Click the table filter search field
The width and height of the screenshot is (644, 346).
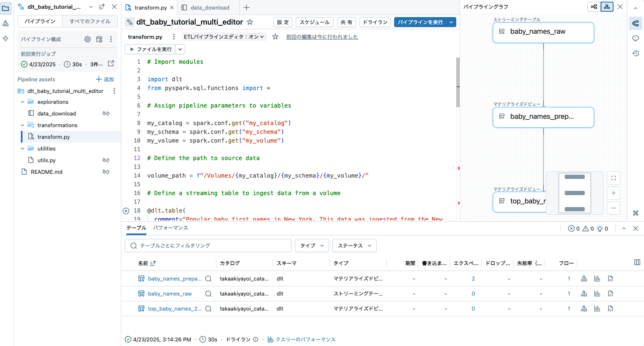(x=208, y=246)
